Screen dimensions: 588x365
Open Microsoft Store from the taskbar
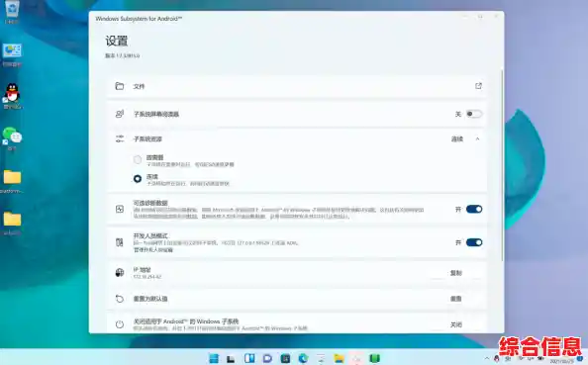285,359
